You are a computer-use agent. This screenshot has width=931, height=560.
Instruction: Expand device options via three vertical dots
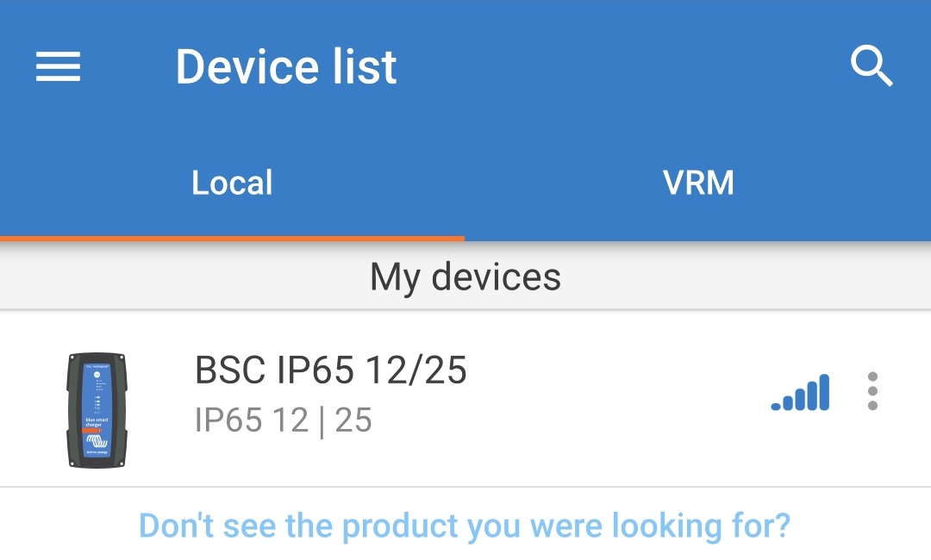point(873,392)
